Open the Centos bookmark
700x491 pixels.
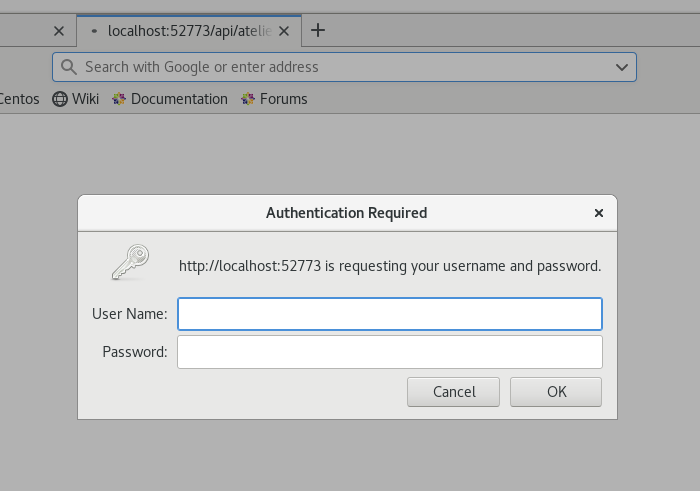pos(19,99)
